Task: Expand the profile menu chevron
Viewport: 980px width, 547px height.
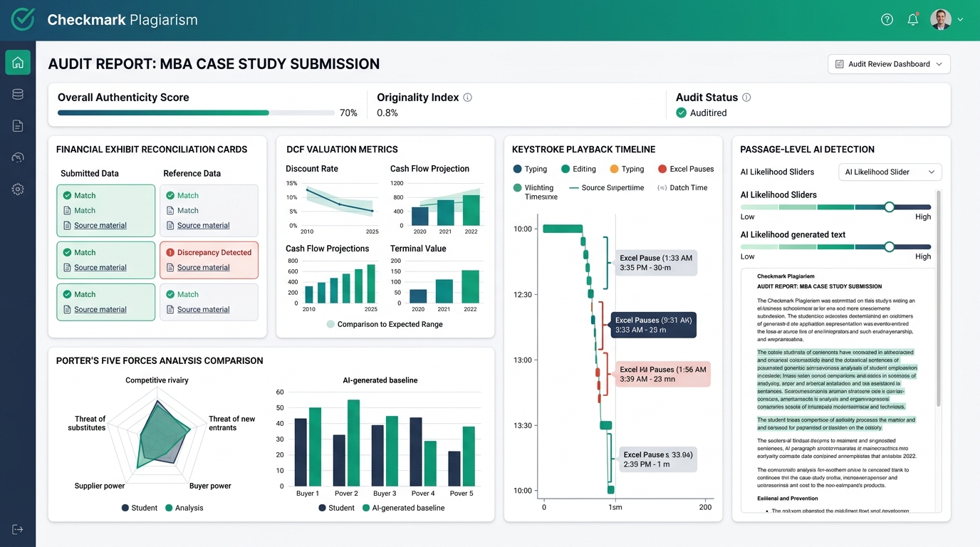Action: [960, 20]
